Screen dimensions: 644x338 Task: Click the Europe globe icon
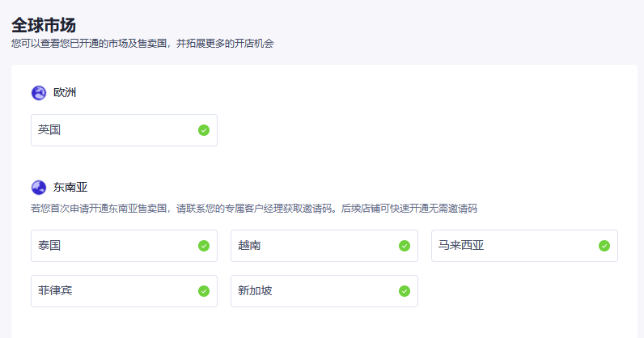click(x=39, y=93)
